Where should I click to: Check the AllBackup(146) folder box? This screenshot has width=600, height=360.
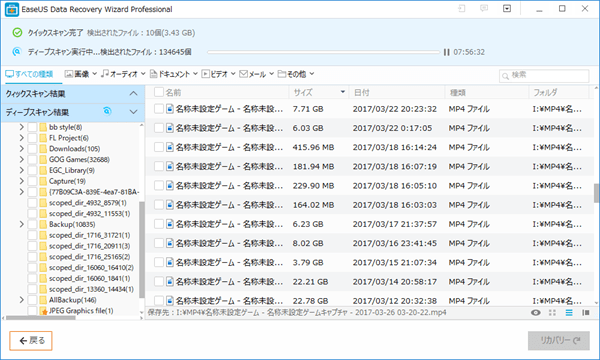(x=32, y=300)
